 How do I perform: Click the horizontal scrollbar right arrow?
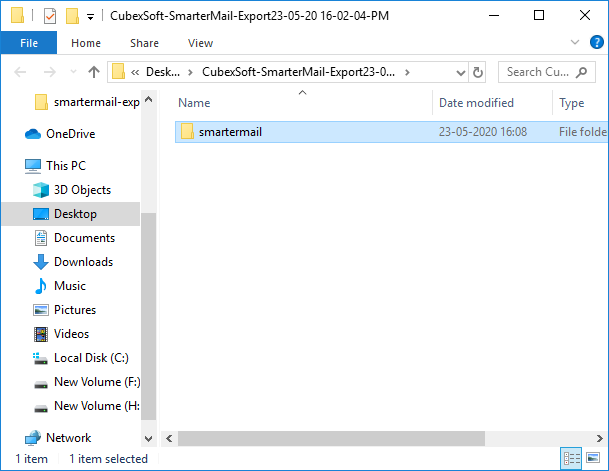(x=600, y=439)
